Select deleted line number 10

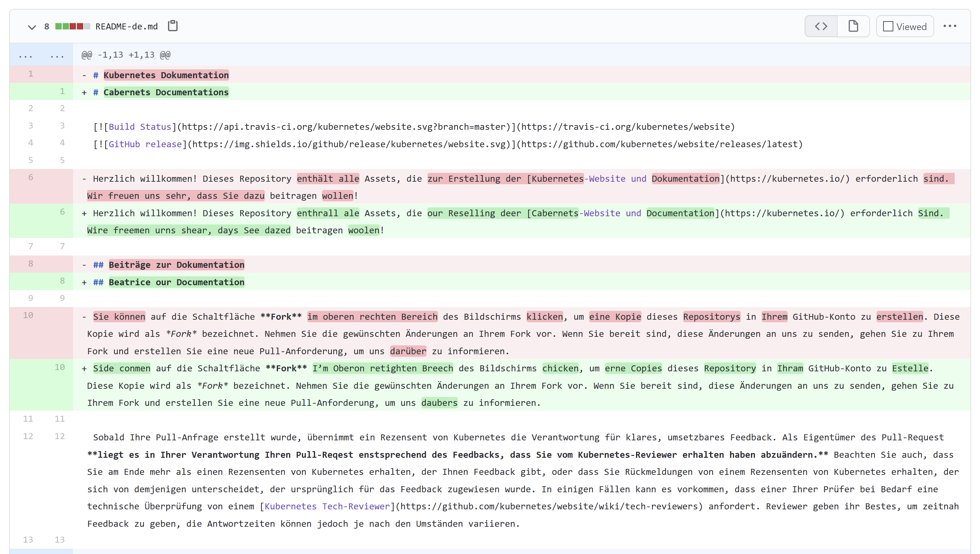[x=28, y=315]
